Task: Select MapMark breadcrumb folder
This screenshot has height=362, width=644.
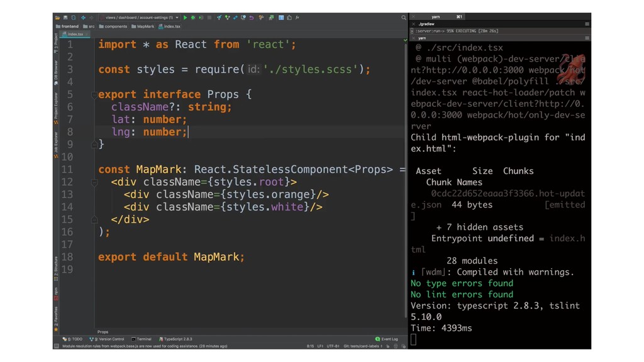Action: tap(143, 26)
